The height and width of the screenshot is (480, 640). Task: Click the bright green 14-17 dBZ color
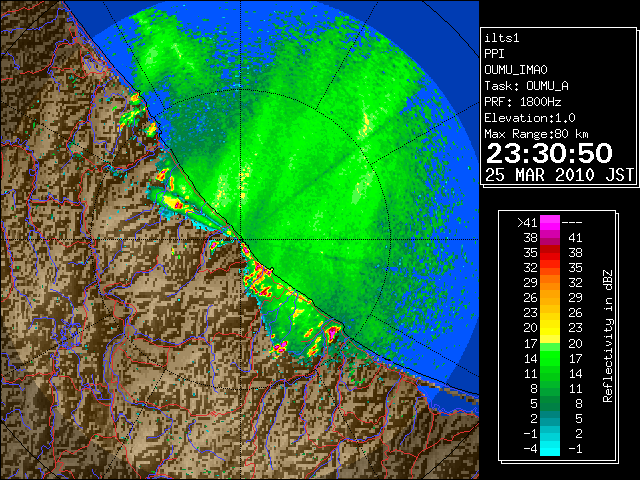coord(550,358)
